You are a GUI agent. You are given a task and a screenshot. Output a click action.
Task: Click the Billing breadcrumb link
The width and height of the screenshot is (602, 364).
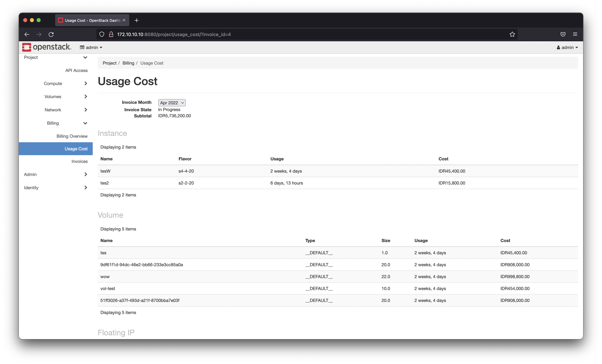pyautogui.click(x=128, y=63)
